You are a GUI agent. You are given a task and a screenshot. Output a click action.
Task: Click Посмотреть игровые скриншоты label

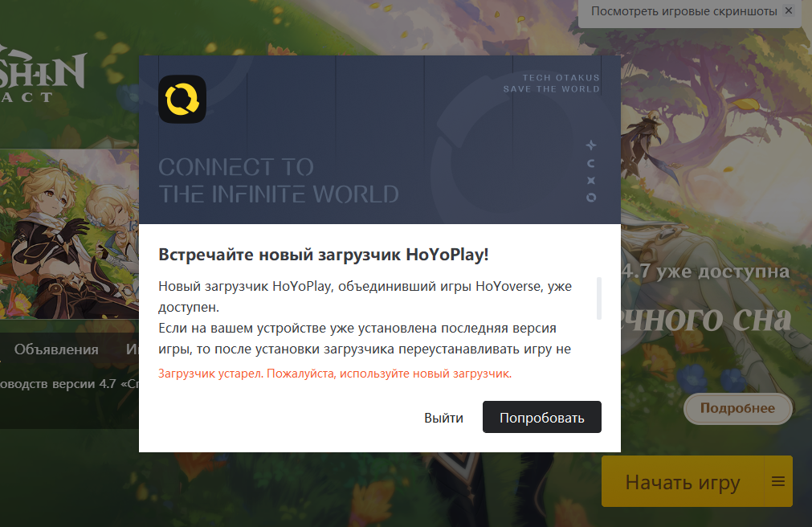click(683, 11)
